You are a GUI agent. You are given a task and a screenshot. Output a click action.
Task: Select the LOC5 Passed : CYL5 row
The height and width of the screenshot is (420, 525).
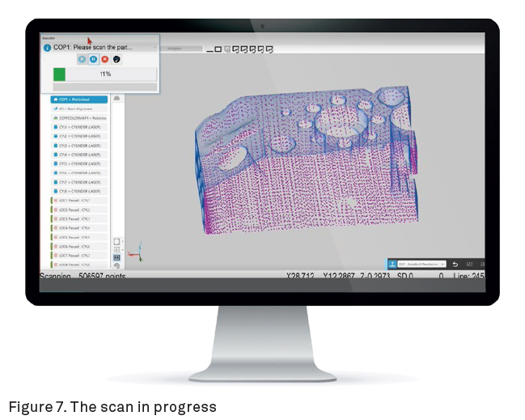(x=79, y=237)
